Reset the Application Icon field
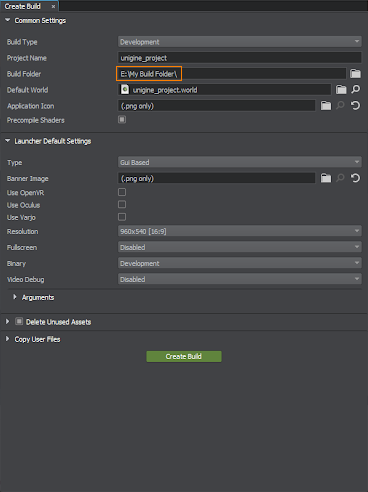 (355, 106)
